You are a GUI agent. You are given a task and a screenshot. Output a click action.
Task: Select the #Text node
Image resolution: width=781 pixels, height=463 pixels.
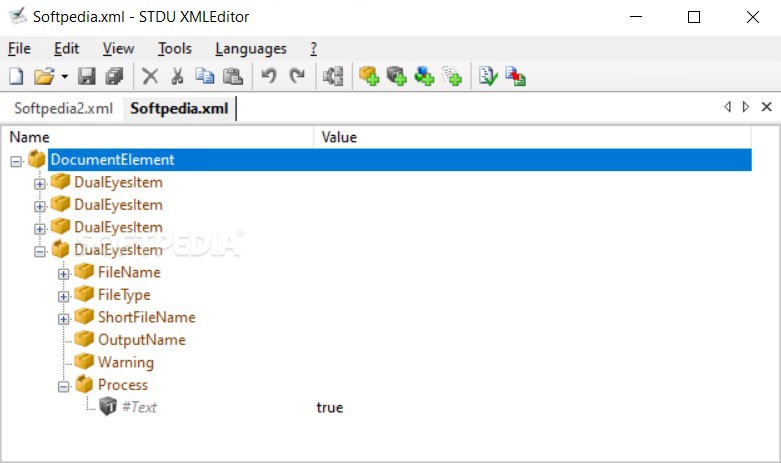(x=139, y=407)
